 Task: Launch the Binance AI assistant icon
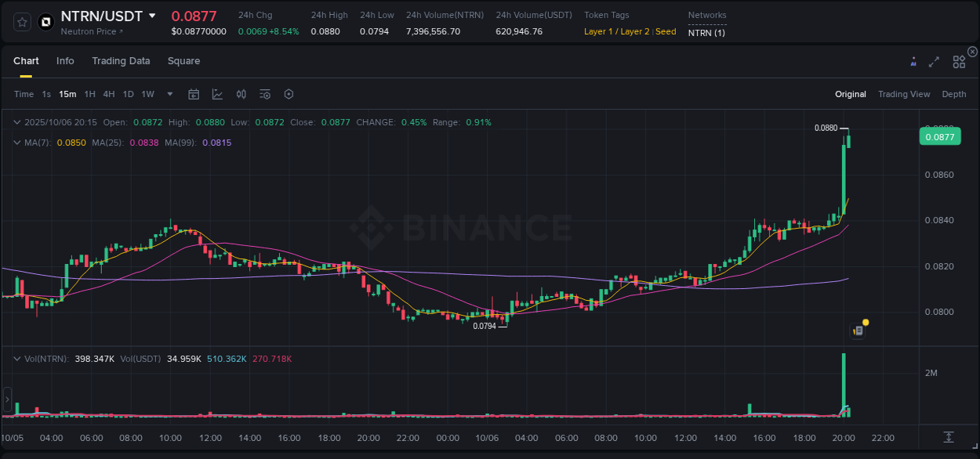[913, 60]
